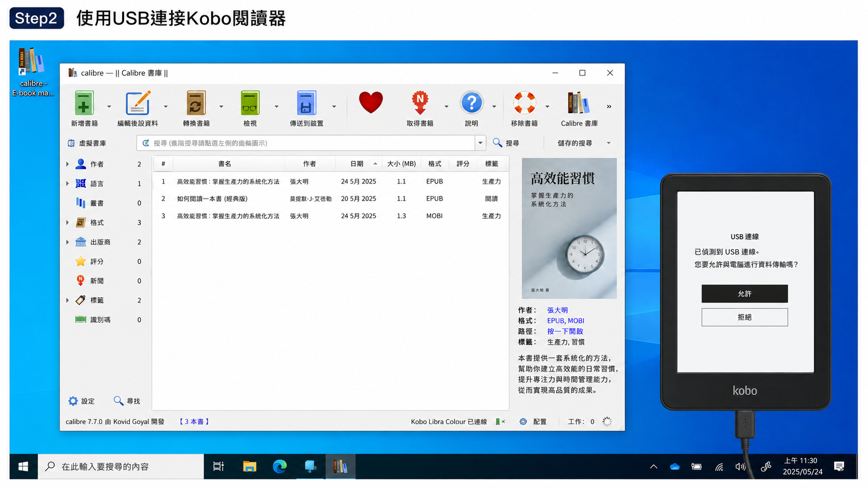Click the advanced search gear icon in search box
This screenshot has height=489, width=868.
pos(146,143)
